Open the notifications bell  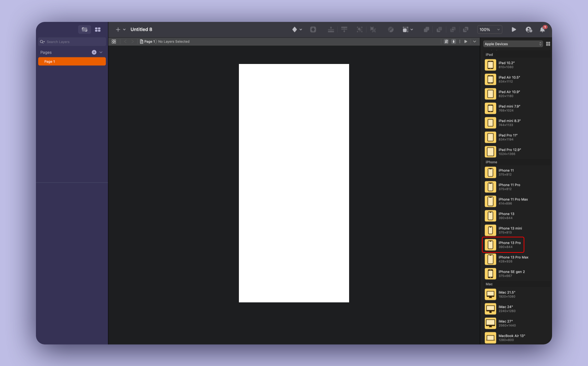coord(542,29)
